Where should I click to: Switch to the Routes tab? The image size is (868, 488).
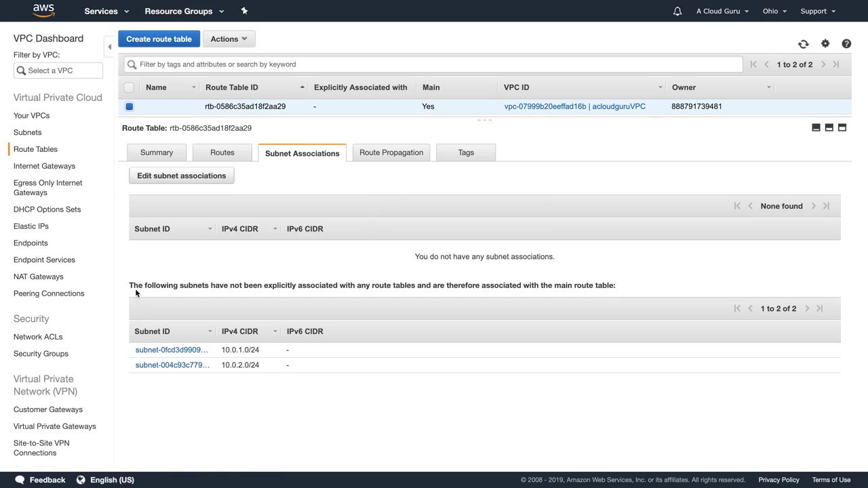coord(222,152)
